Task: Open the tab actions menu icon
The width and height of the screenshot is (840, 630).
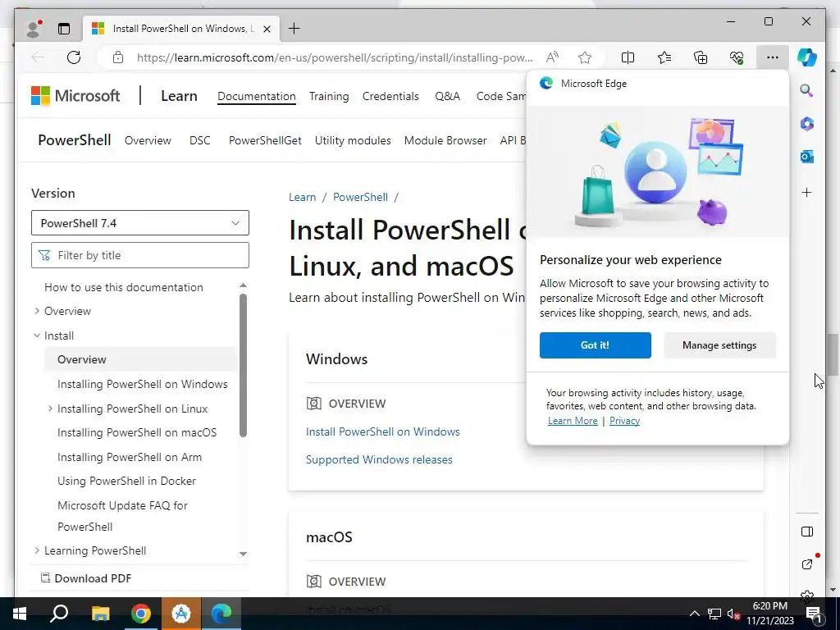Action: coord(64,29)
